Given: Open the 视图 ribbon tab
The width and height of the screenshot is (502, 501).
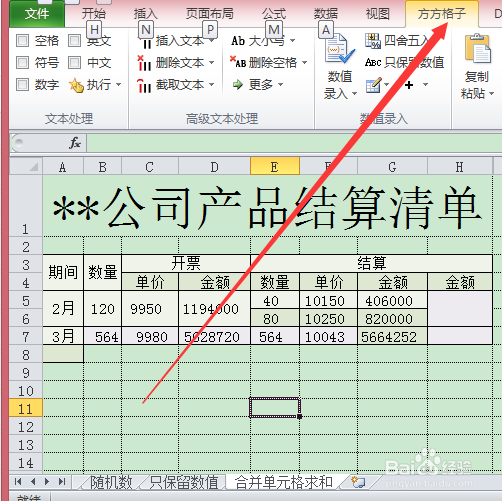Looking at the screenshot, I should (x=378, y=14).
